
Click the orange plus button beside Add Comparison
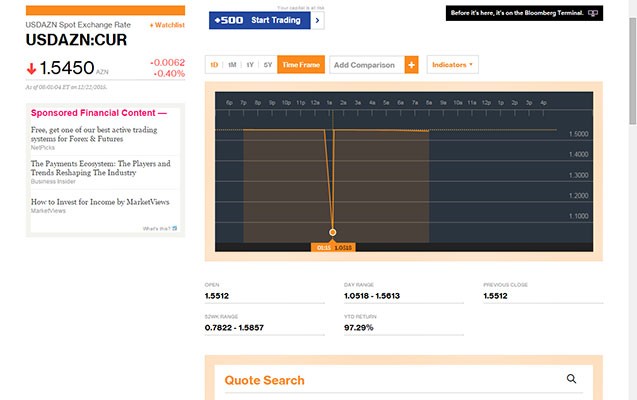tap(411, 65)
